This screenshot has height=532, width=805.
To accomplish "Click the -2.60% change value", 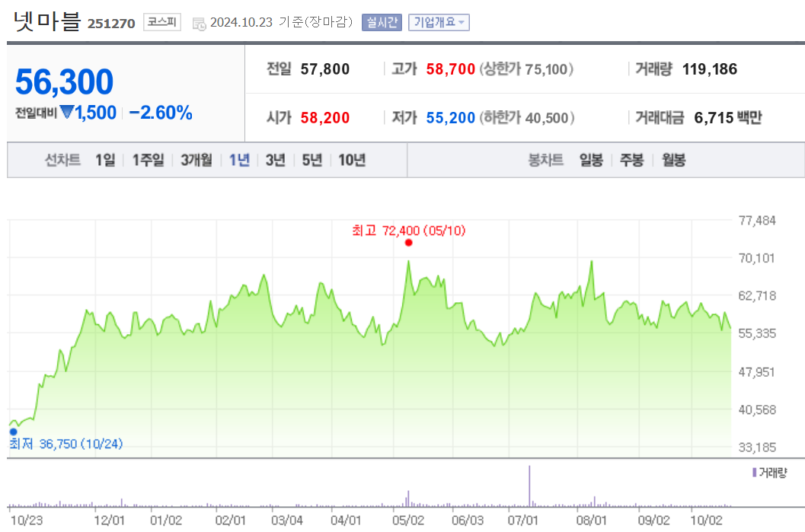I will point(161,113).
